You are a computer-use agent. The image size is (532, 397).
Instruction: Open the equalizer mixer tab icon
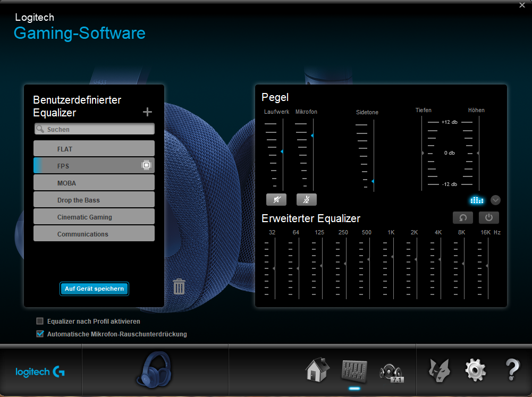[354, 370]
